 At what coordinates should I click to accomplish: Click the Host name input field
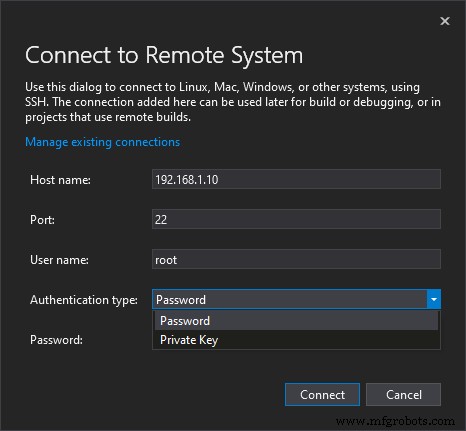[x=296, y=179]
